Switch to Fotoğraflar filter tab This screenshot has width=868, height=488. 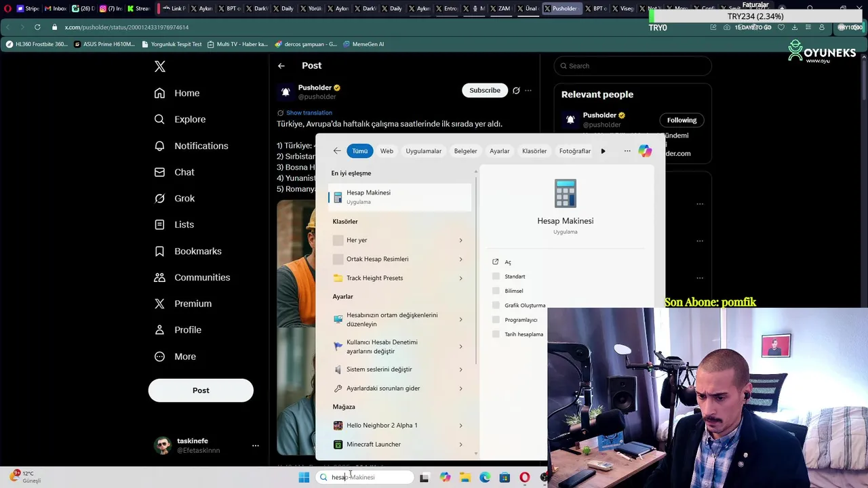pos(574,151)
